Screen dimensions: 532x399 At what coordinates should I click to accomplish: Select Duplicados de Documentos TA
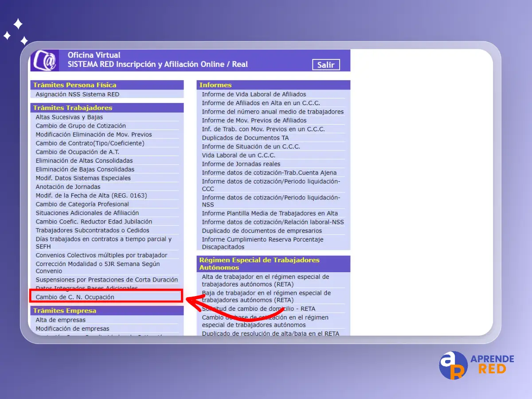tap(245, 138)
